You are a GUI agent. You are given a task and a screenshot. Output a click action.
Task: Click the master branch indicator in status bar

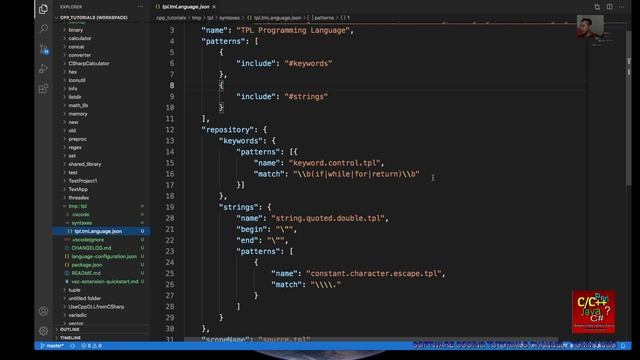(52, 346)
